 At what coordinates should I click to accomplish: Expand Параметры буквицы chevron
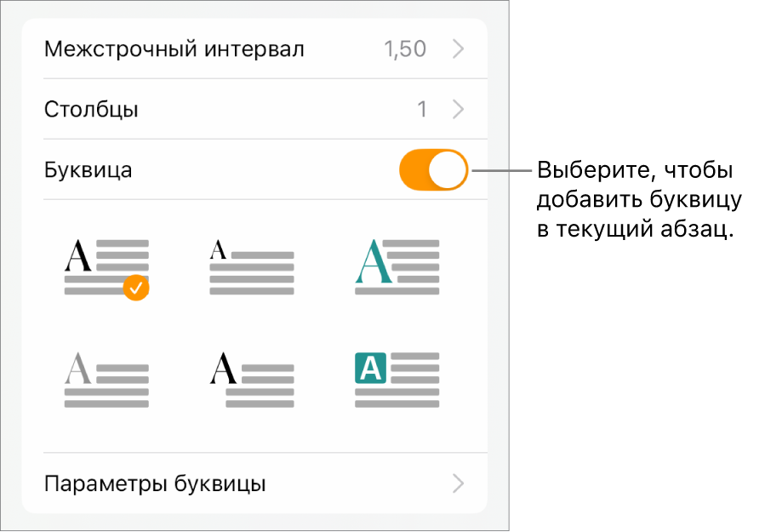458,483
